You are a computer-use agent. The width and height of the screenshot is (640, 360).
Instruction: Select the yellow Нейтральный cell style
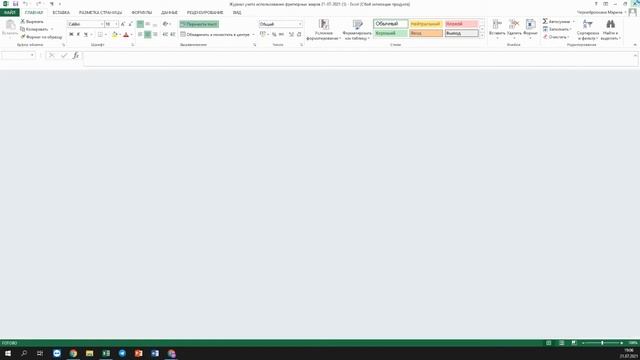coord(426,24)
